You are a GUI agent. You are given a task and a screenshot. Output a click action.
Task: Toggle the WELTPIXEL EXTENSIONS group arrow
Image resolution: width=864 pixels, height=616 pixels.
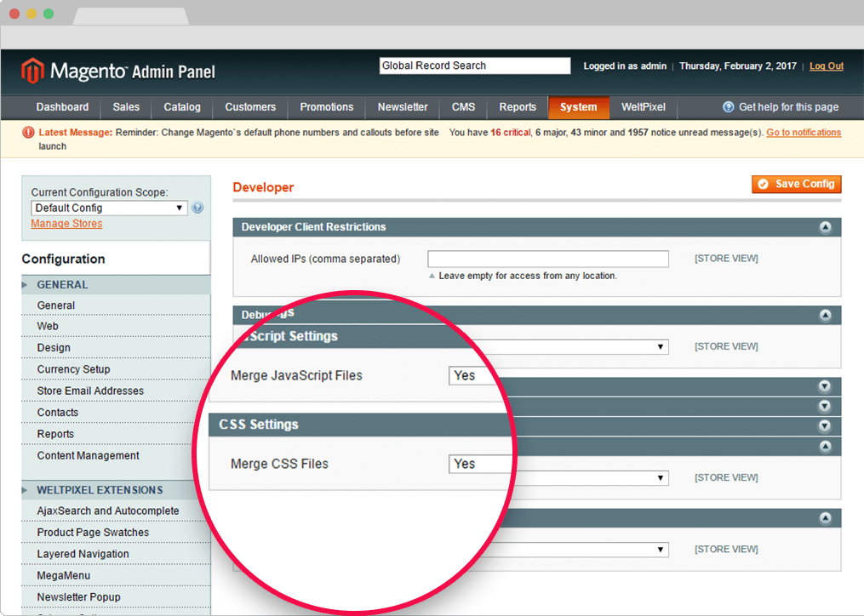click(x=25, y=490)
